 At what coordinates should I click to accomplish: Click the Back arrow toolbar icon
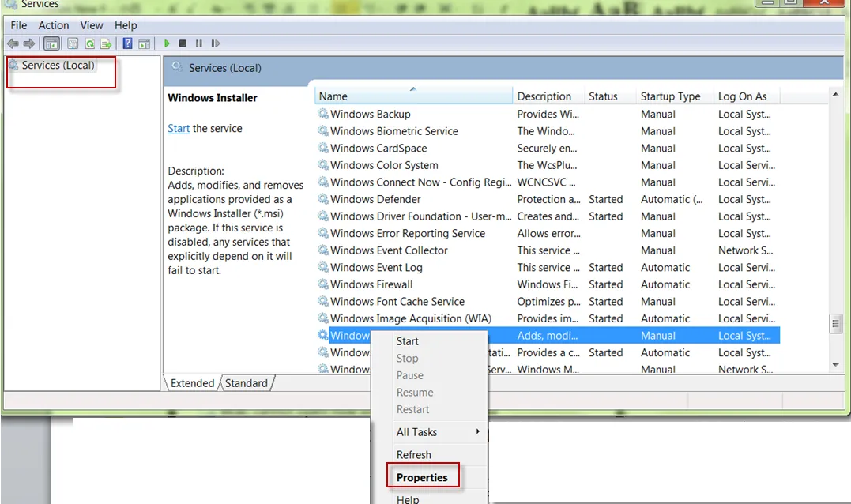pyautogui.click(x=13, y=43)
